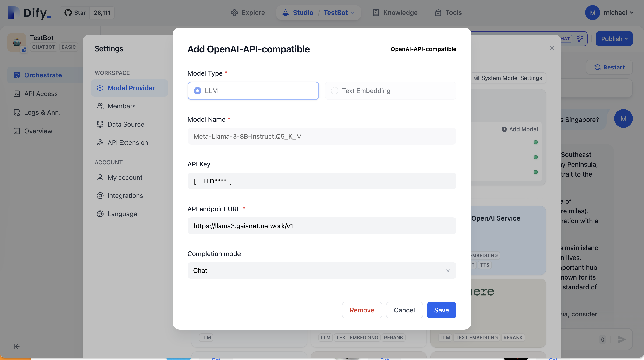
Task: Click the API Key input field
Action: 322,181
